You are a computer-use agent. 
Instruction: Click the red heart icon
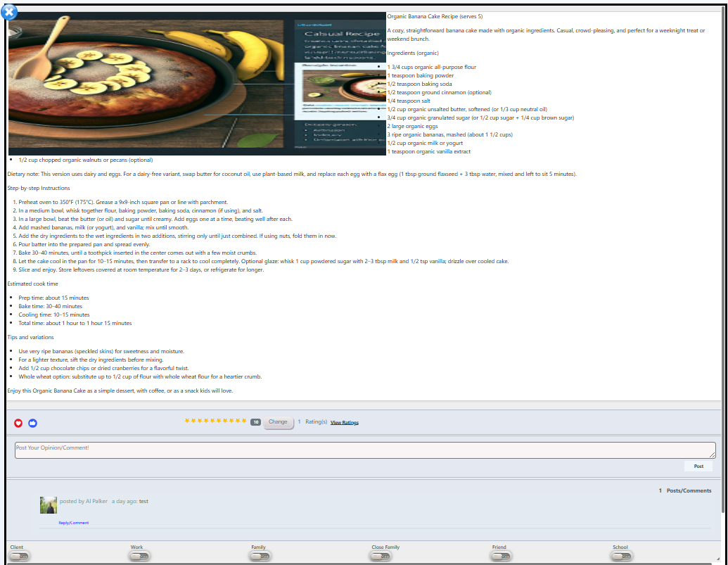pos(18,423)
